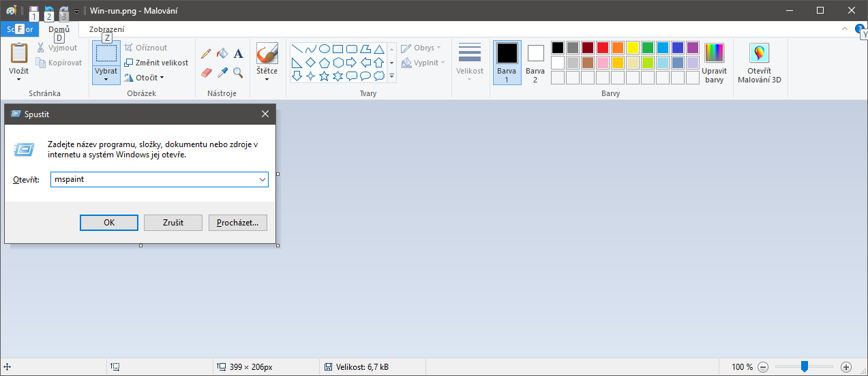Click the Štětce brush icon
This screenshot has width=868, height=376.
pos(267,53)
